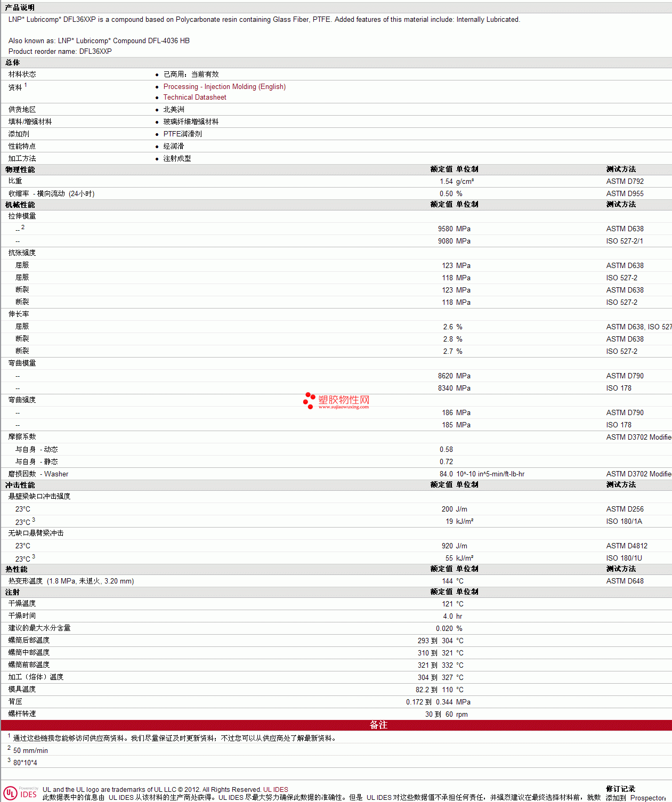Click the 模具温度 row label
Viewport: 672px width, 802px height.
(x=22, y=690)
